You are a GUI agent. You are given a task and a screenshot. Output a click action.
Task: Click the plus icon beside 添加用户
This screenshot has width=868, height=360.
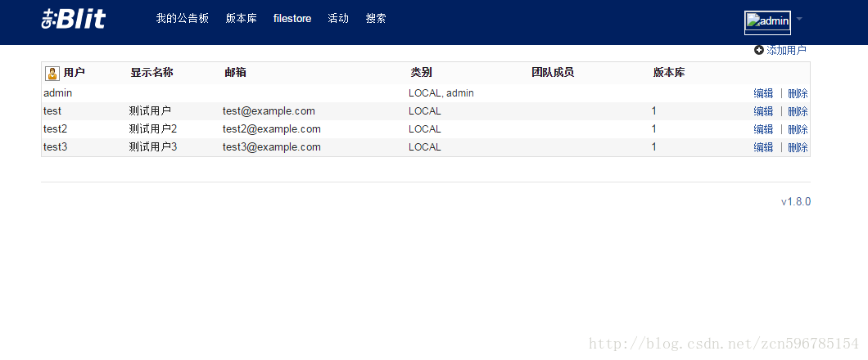759,51
